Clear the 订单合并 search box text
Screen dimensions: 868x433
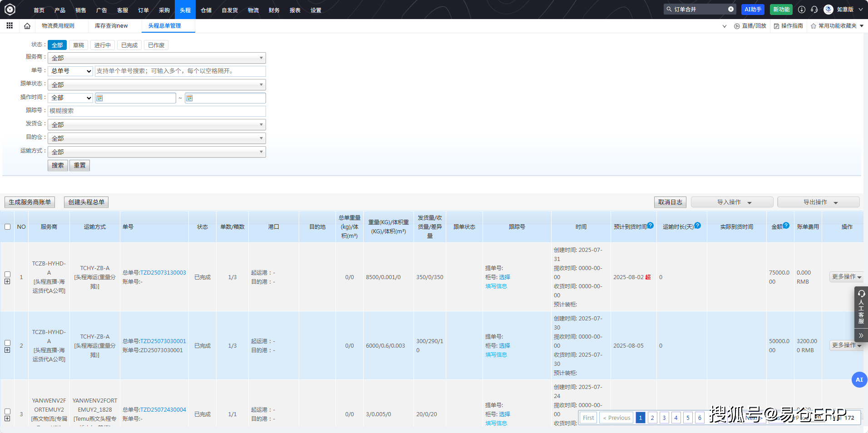point(731,9)
